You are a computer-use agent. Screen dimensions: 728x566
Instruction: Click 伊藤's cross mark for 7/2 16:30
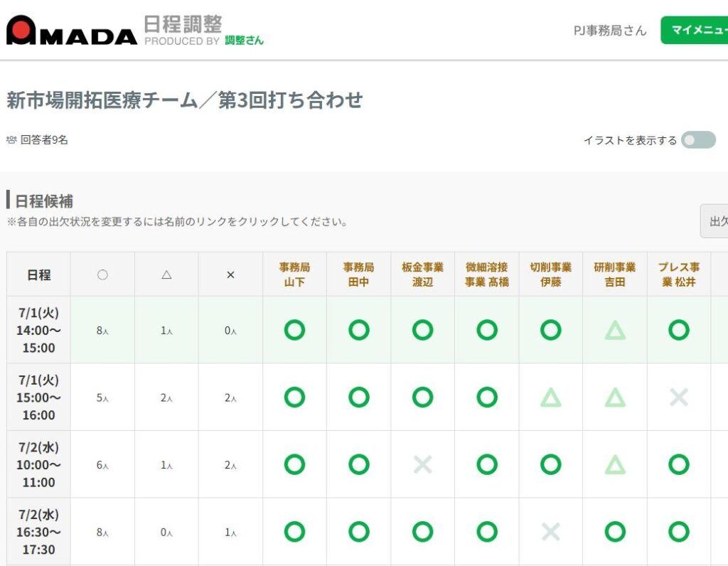pyautogui.click(x=551, y=532)
